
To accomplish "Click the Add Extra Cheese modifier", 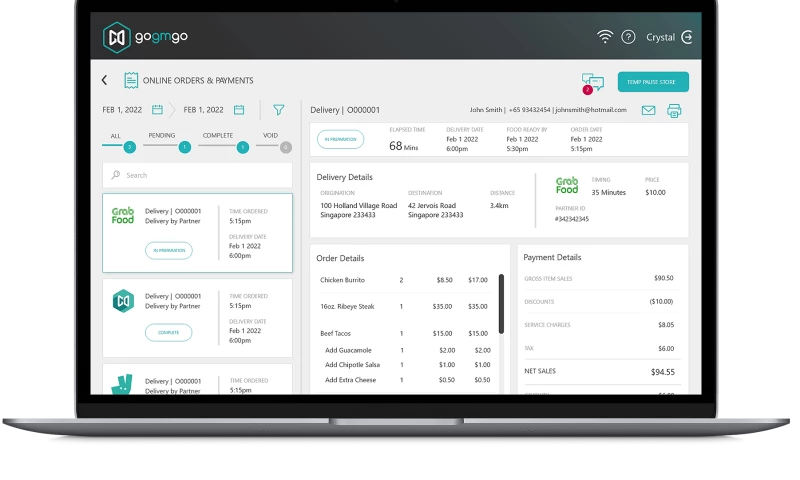I will tap(351, 380).
